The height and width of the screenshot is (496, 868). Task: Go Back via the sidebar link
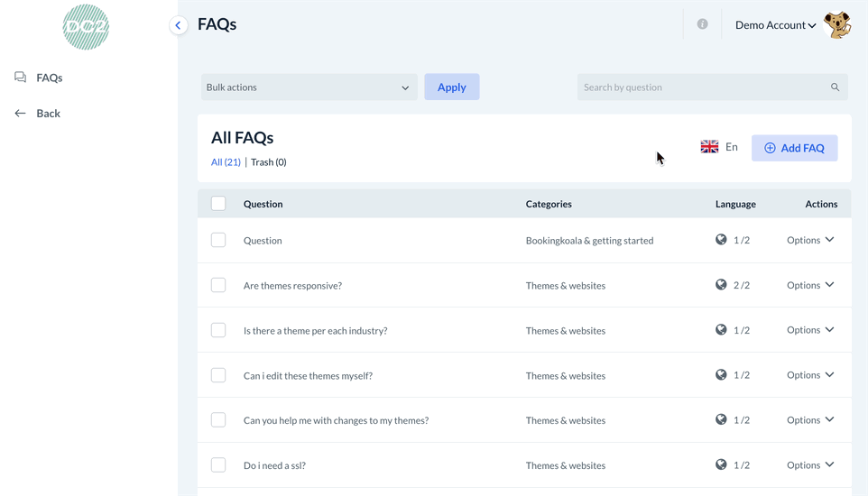(x=48, y=114)
